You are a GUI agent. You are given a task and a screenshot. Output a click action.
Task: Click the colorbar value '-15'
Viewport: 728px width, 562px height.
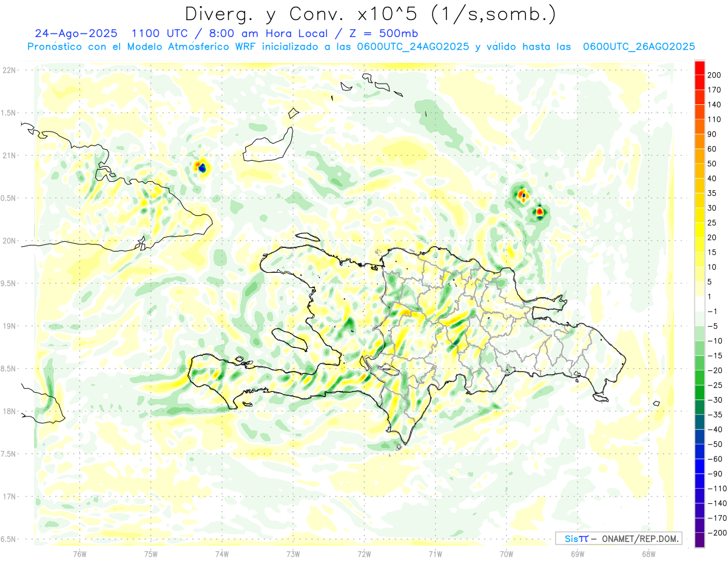715,355
